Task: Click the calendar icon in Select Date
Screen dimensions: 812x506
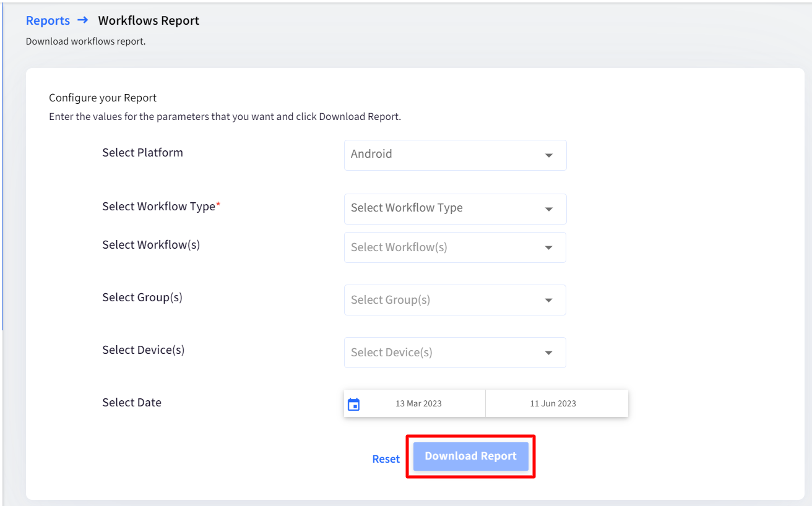Action: (x=353, y=404)
